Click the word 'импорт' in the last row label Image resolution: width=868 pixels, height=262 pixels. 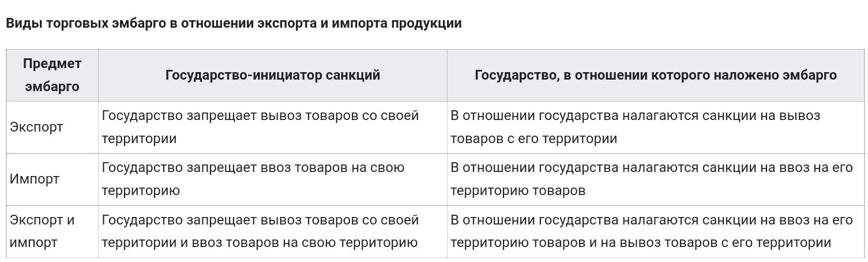pos(33,242)
